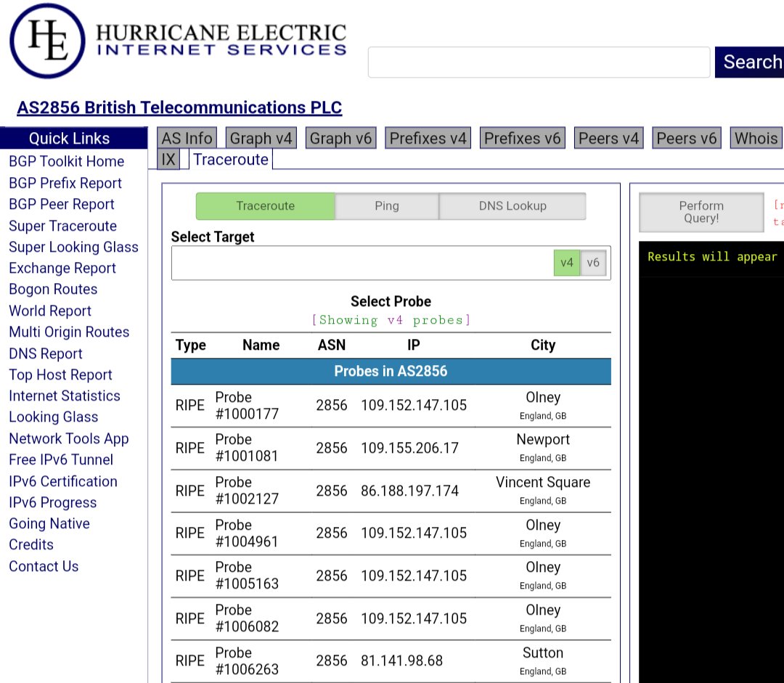Click the search input field
Image resolution: width=784 pixels, height=683 pixels.
point(539,62)
